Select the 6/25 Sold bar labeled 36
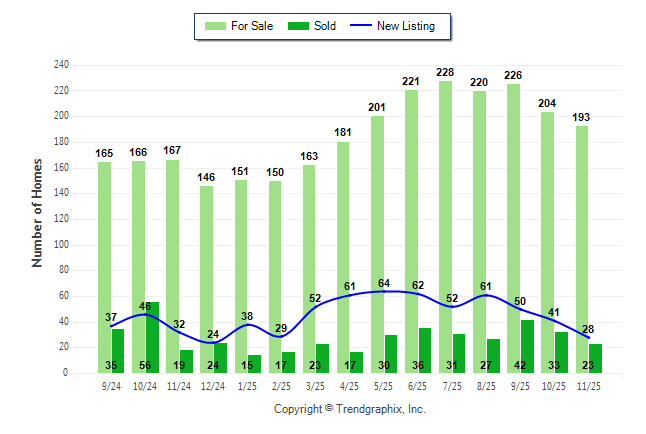 pyautogui.click(x=425, y=350)
